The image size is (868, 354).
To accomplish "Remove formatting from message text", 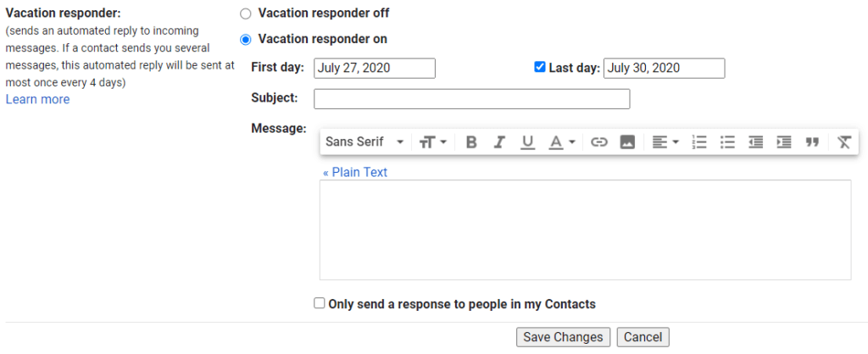I will point(843,142).
